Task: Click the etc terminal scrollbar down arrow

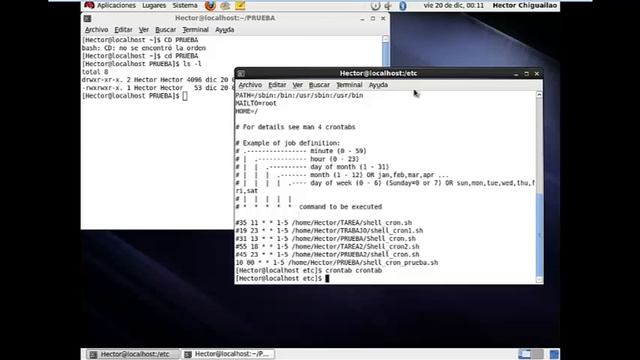Action: [539, 280]
